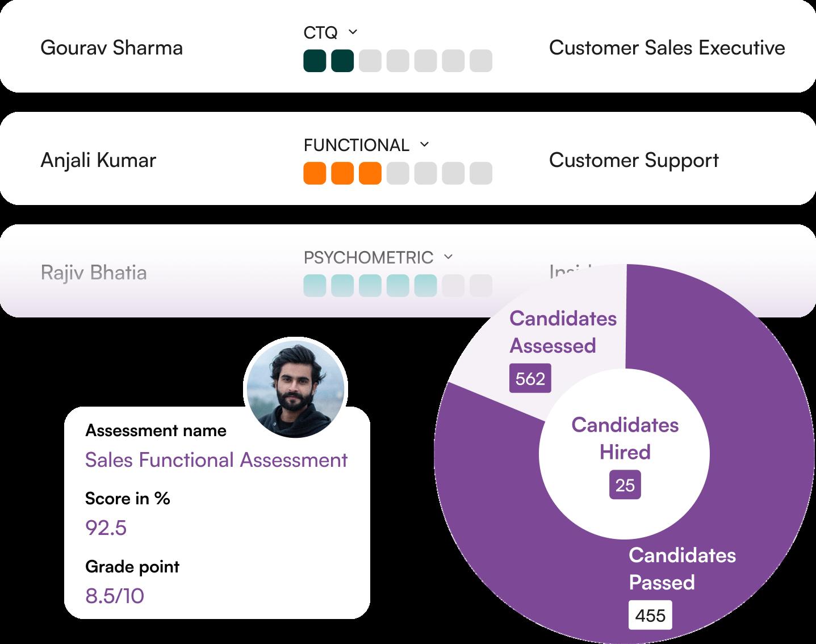The width and height of the screenshot is (816, 644).
Task: Click the Customer Support role label
Action: [634, 160]
